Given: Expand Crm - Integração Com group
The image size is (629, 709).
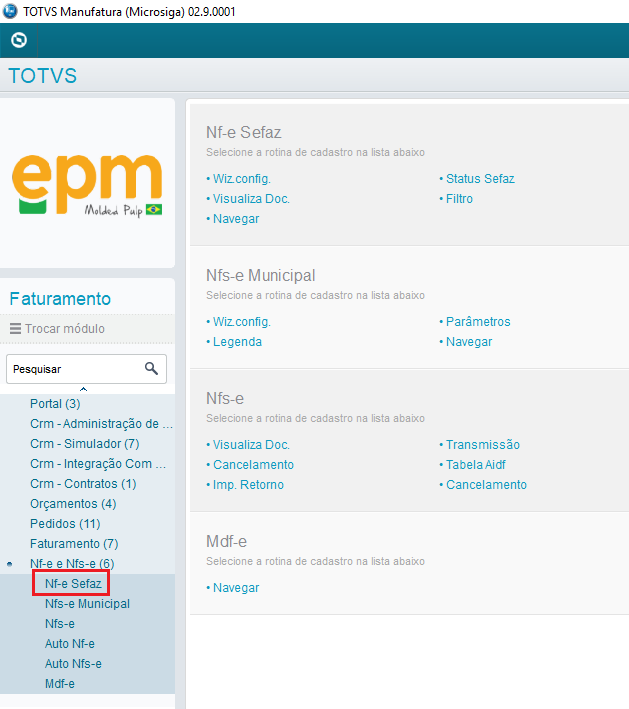Looking at the screenshot, I should [98, 463].
